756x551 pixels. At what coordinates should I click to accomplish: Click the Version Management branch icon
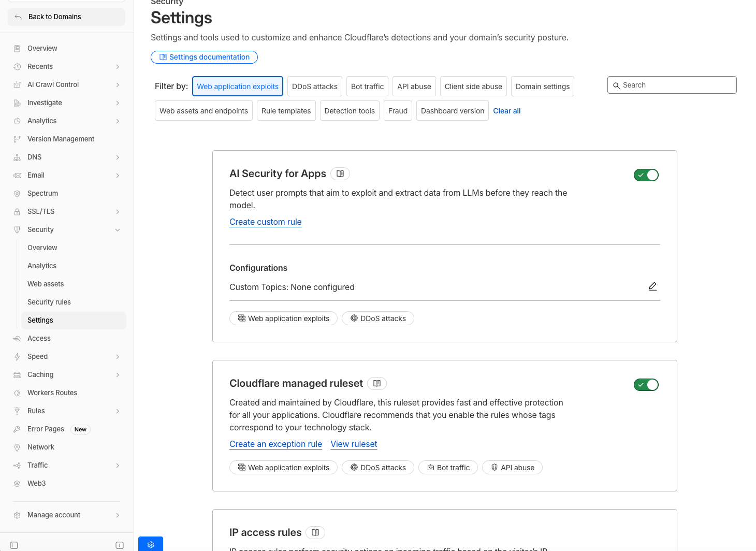(x=17, y=139)
